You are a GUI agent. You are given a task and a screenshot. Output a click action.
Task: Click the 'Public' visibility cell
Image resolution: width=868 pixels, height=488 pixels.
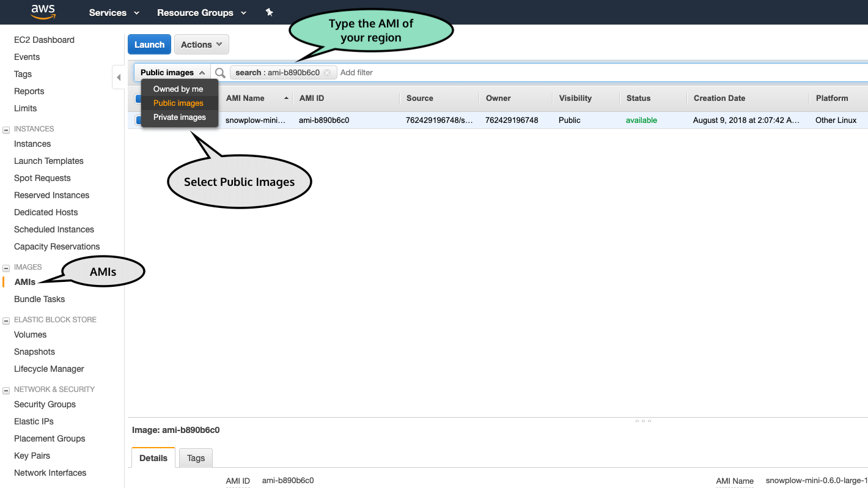(570, 120)
